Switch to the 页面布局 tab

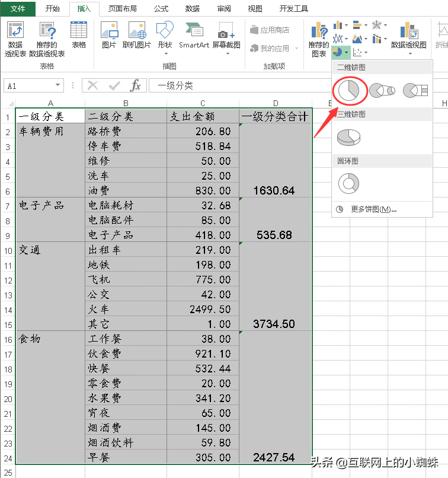click(123, 8)
